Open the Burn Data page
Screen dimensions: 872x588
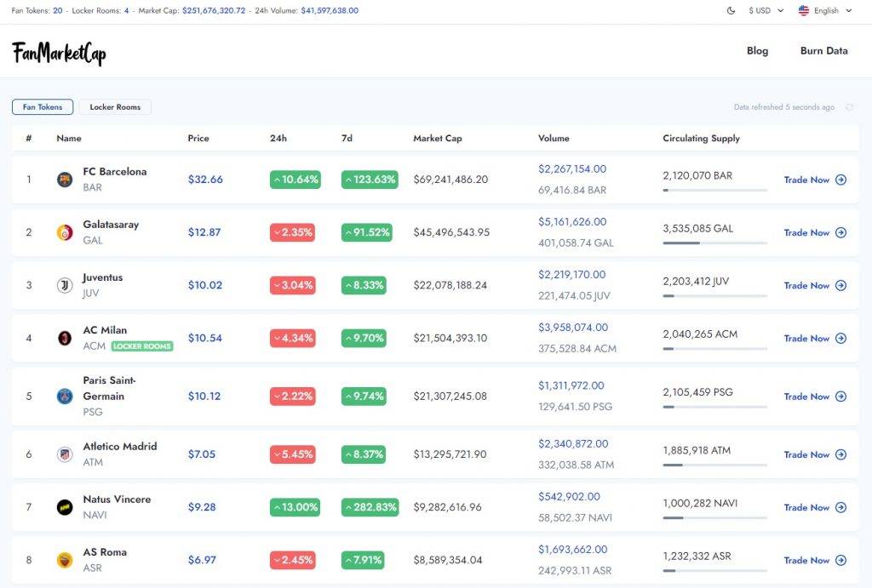824,50
